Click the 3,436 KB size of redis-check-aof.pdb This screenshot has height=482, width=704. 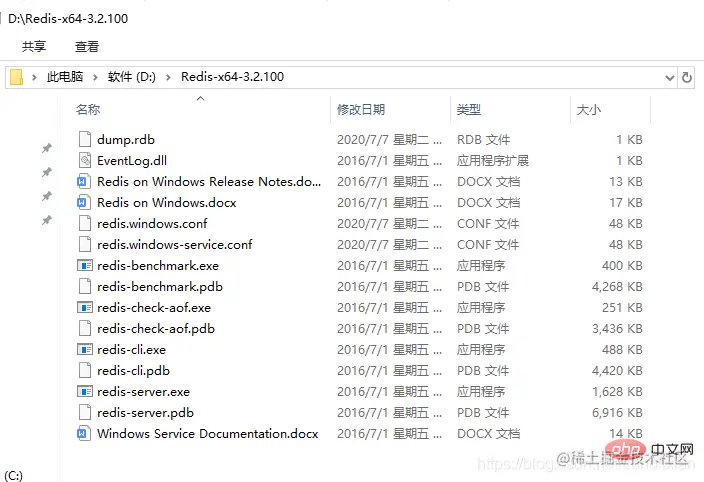coord(617,329)
